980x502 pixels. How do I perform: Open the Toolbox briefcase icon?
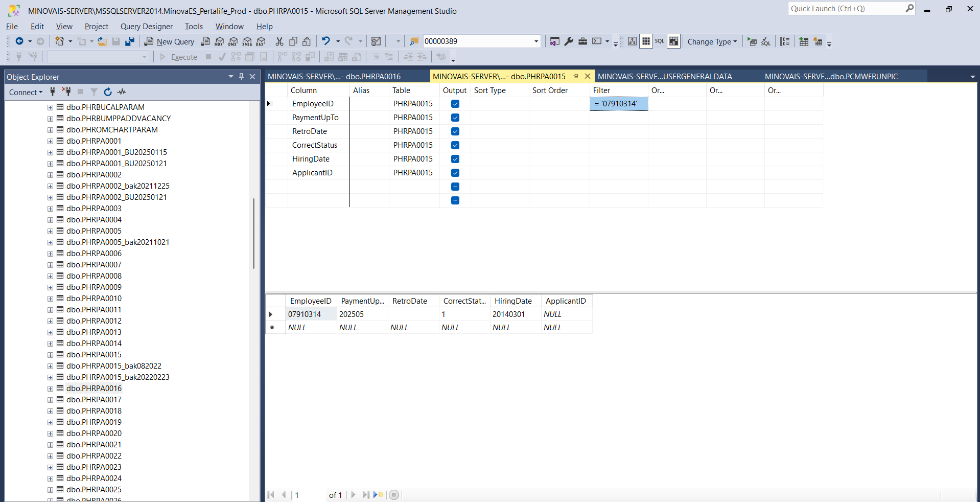582,41
